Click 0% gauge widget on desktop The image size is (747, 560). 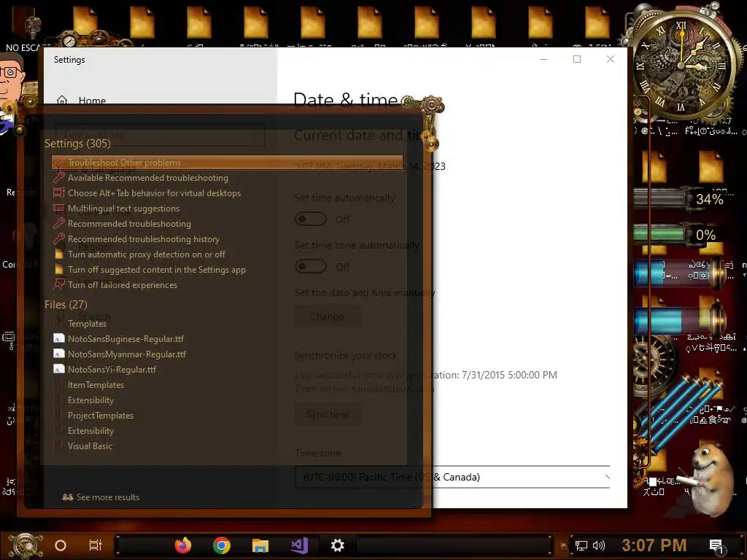tap(678, 235)
